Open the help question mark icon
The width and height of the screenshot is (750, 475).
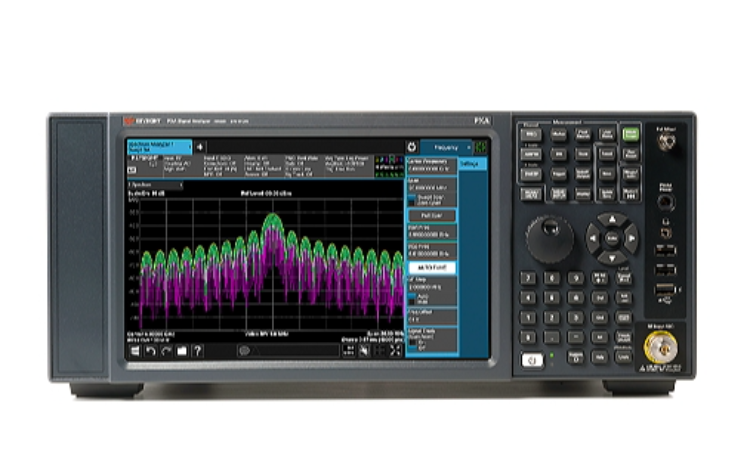pos(197,352)
